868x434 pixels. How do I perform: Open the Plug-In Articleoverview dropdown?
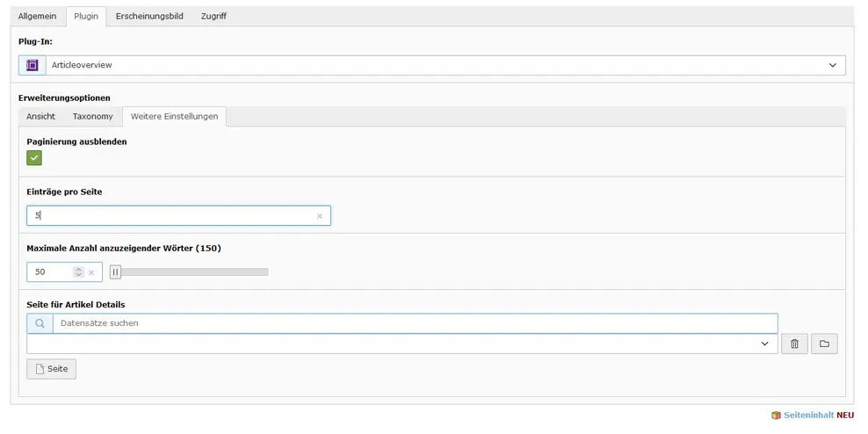431,65
